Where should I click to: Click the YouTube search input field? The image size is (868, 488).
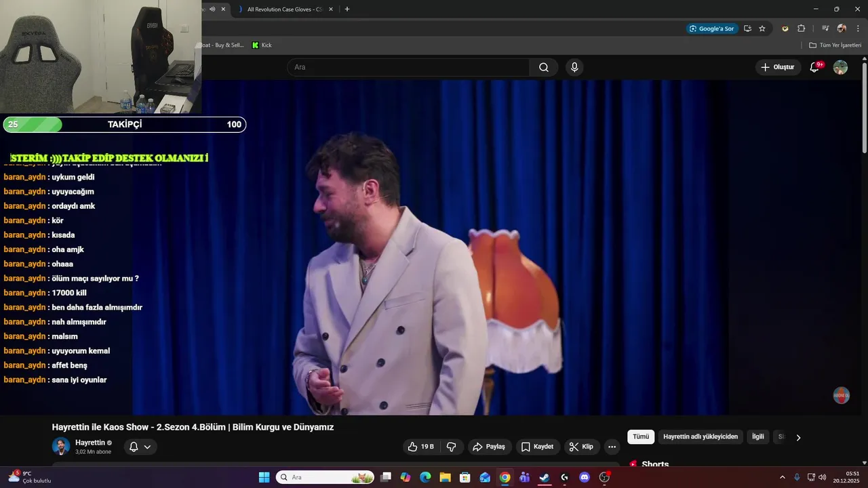click(x=408, y=67)
